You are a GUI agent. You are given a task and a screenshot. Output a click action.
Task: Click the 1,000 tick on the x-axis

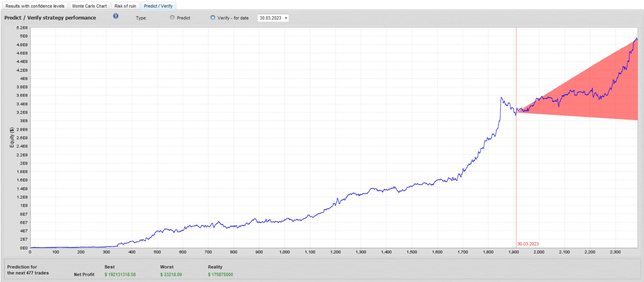click(284, 252)
